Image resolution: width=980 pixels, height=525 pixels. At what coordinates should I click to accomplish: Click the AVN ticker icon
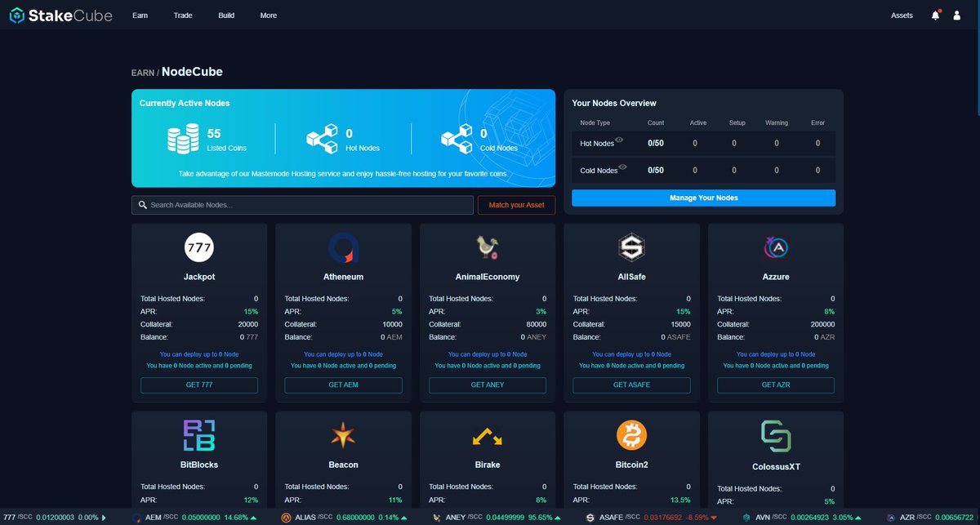coord(747,518)
